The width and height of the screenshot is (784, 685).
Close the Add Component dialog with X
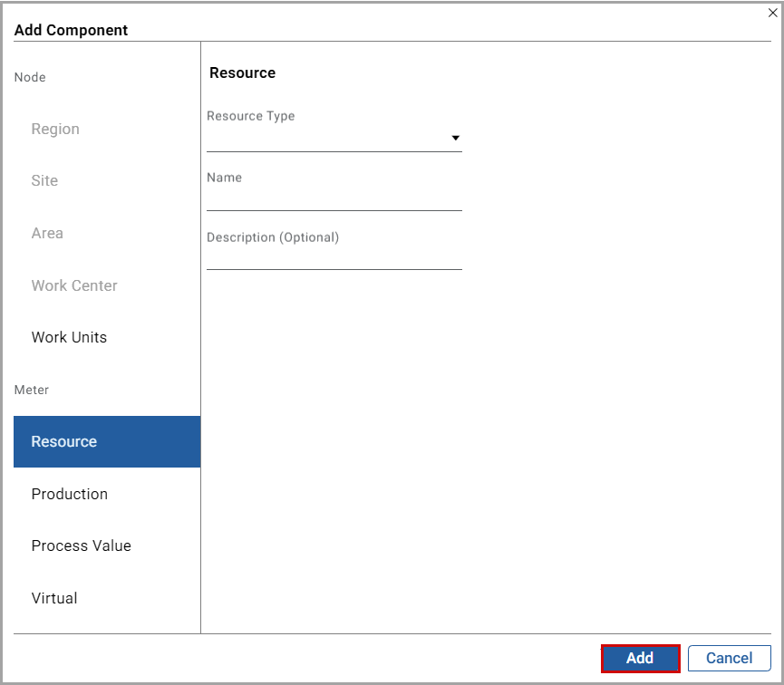[772, 13]
